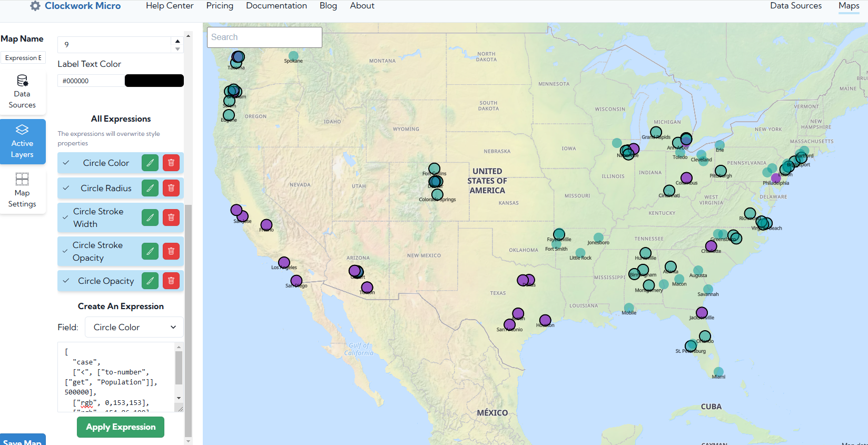Delete the Circle Color expression
The image size is (868, 445).
pyautogui.click(x=171, y=163)
